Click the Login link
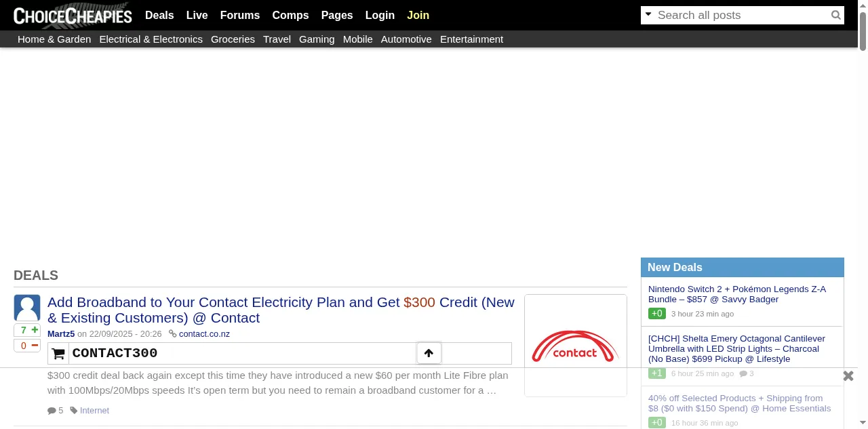 point(380,15)
